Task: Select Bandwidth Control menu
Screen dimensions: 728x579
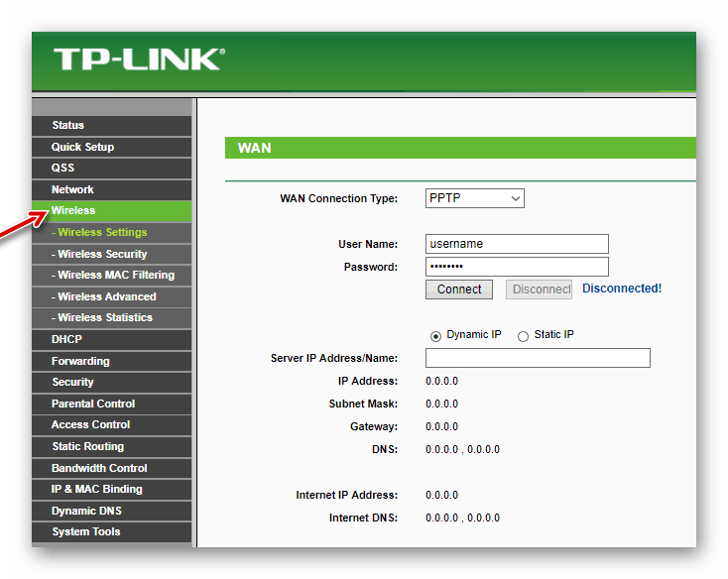Action: point(111,469)
